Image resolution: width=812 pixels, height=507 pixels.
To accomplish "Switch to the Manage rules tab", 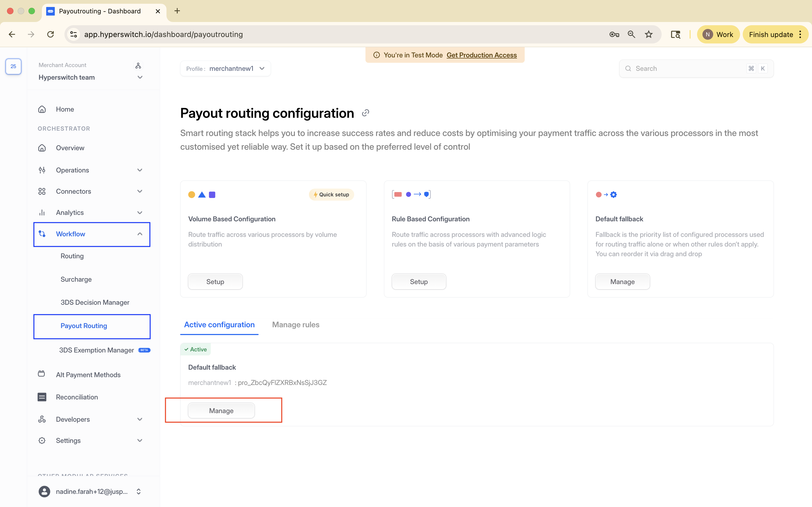I will tap(295, 325).
